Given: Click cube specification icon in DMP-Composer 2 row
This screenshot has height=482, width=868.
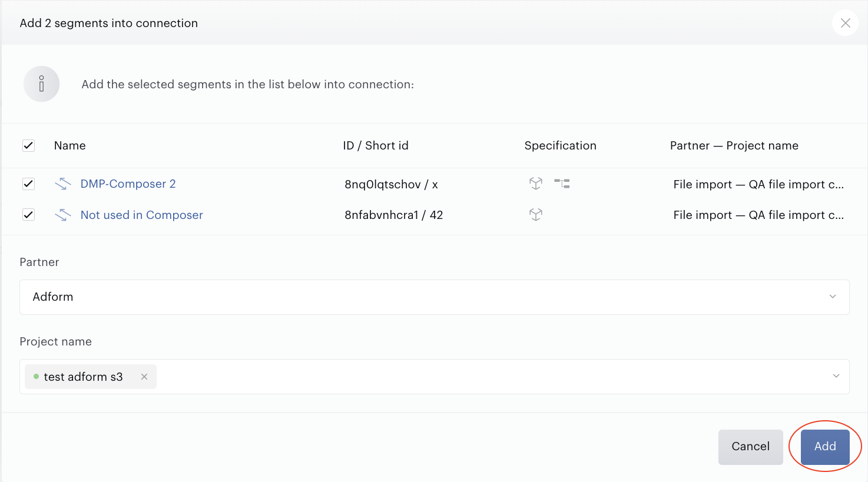Looking at the screenshot, I should pos(535,184).
